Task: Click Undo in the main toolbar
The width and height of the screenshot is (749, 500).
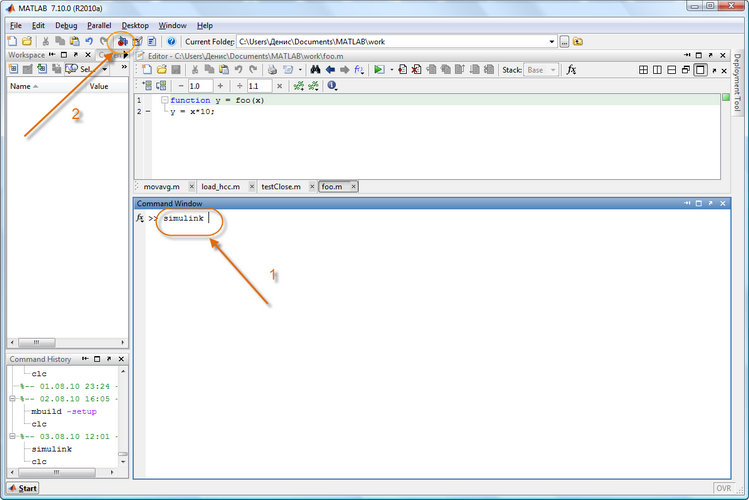Action: 89,42
